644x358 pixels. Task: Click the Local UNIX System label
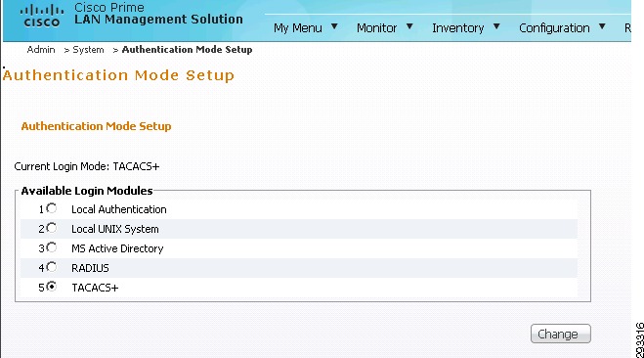[x=115, y=229]
